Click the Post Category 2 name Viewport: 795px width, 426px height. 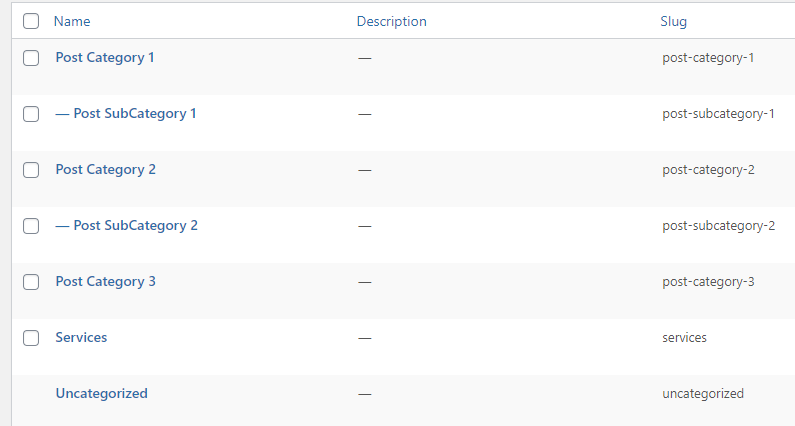pos(105,170)
